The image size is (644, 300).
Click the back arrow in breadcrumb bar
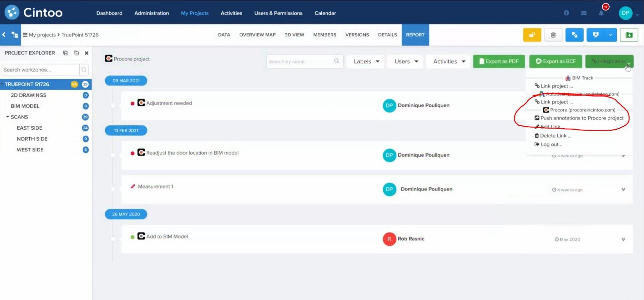[x=4, y=35]
